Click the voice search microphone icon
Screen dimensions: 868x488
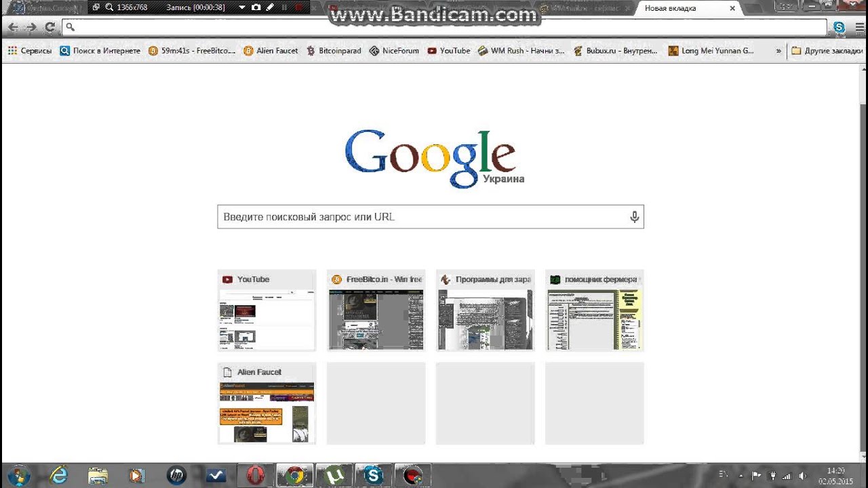tap(634, 217)
